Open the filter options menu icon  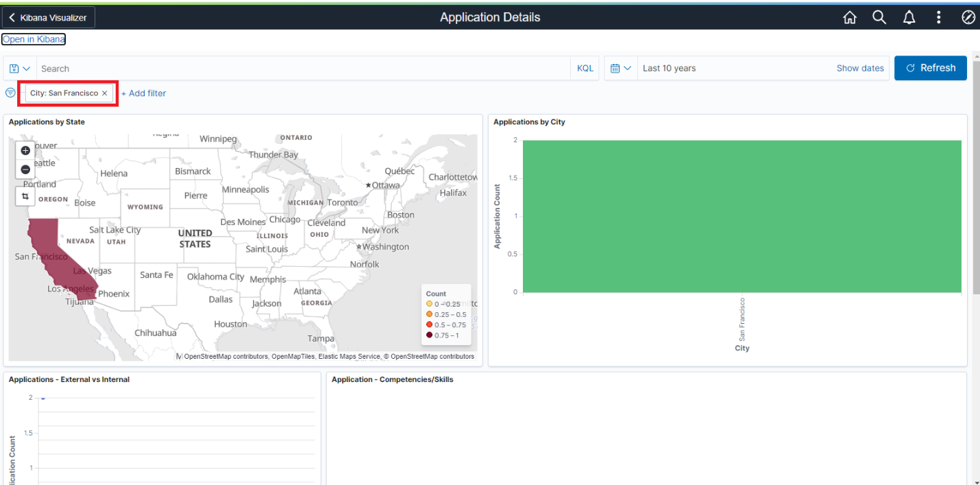pyautogui.click(x=10, y=93)
